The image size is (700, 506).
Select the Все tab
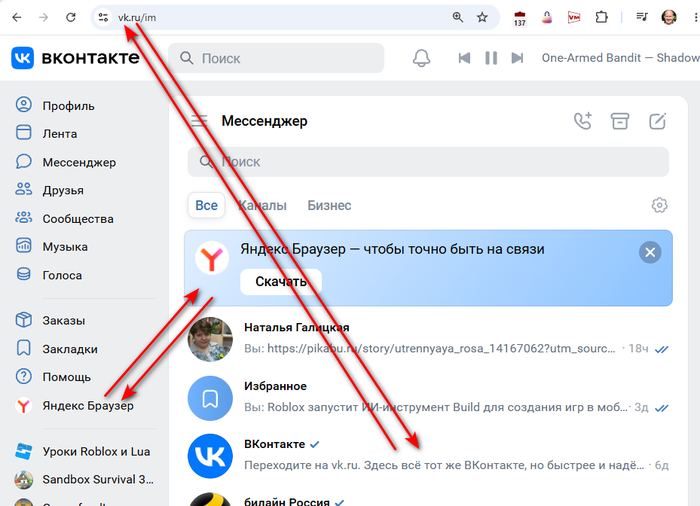[206, 205]
